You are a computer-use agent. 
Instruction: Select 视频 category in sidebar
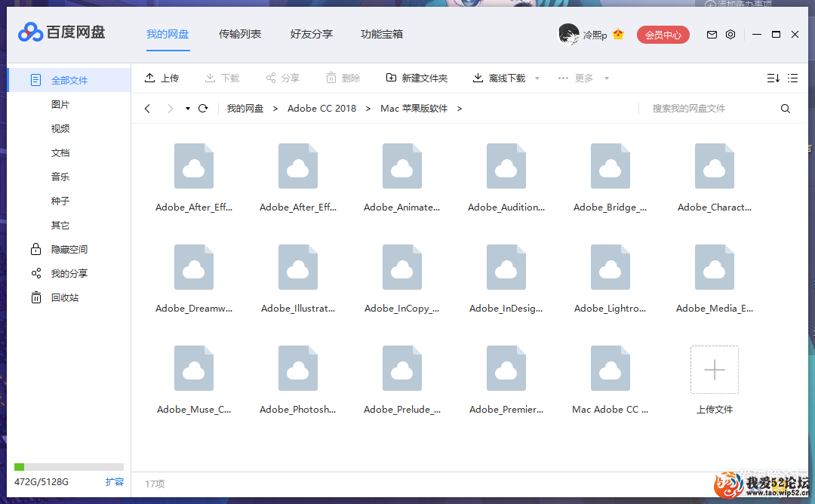click(x=60, y=128)
